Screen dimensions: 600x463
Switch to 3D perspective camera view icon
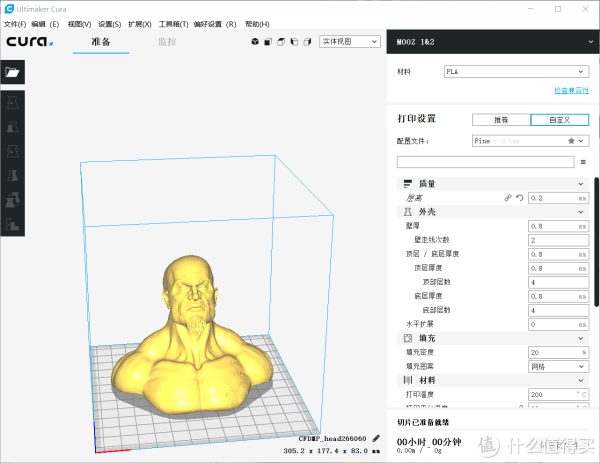click(255, 42)
